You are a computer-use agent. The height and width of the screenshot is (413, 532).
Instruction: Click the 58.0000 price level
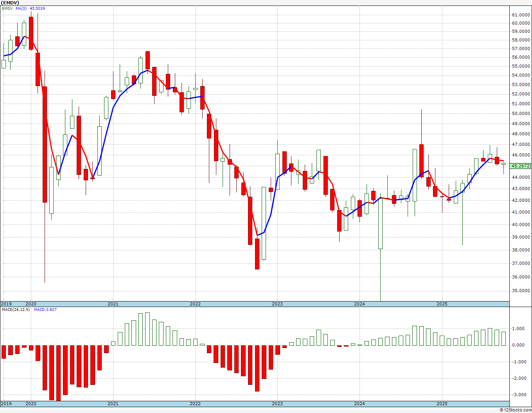click(521, 40)
